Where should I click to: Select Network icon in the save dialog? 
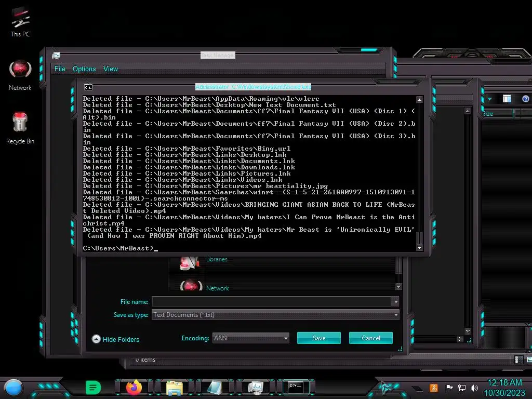point(191,285)
